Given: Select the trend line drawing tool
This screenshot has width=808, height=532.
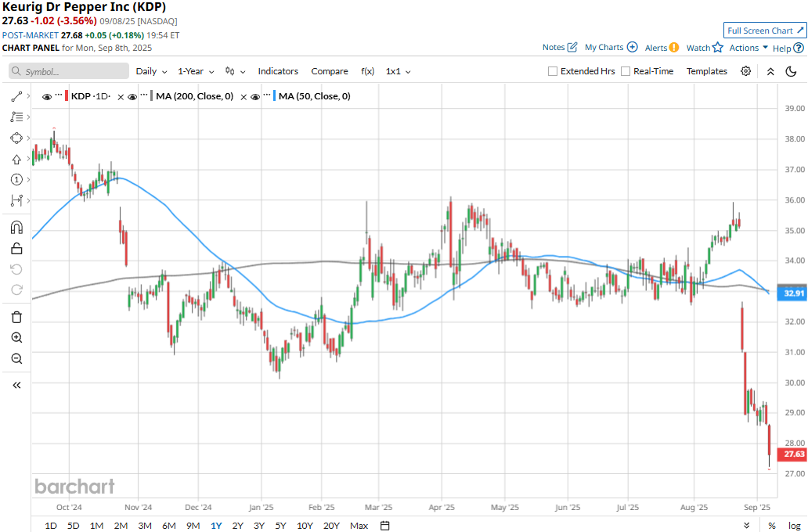Looking at the screenshot, I should point(16,96).
